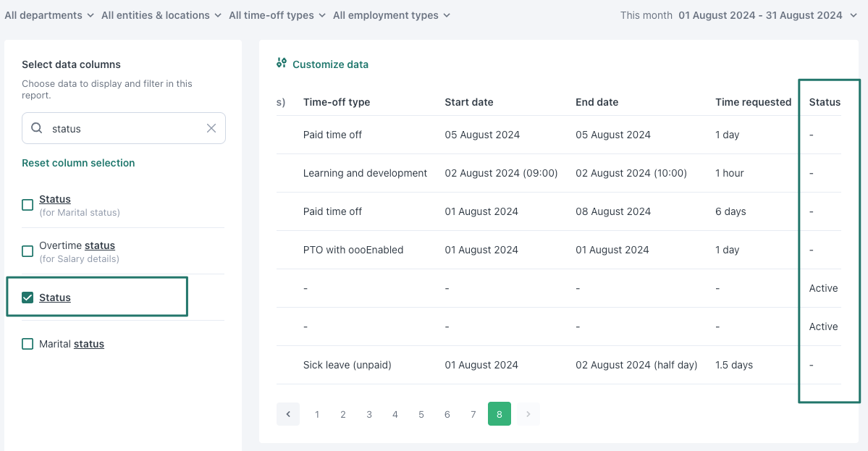Go to page 7 of the report

pyautogui.click(x=473, y=413)
